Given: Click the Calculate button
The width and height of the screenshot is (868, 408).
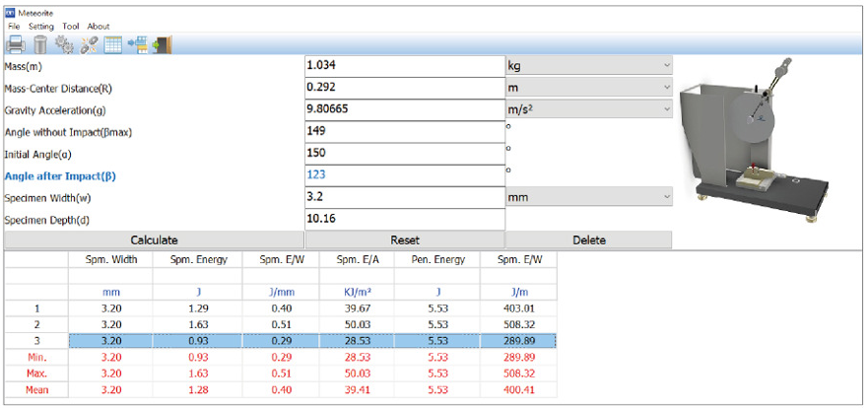Looking at the screenshot, I should coord(154,240).
